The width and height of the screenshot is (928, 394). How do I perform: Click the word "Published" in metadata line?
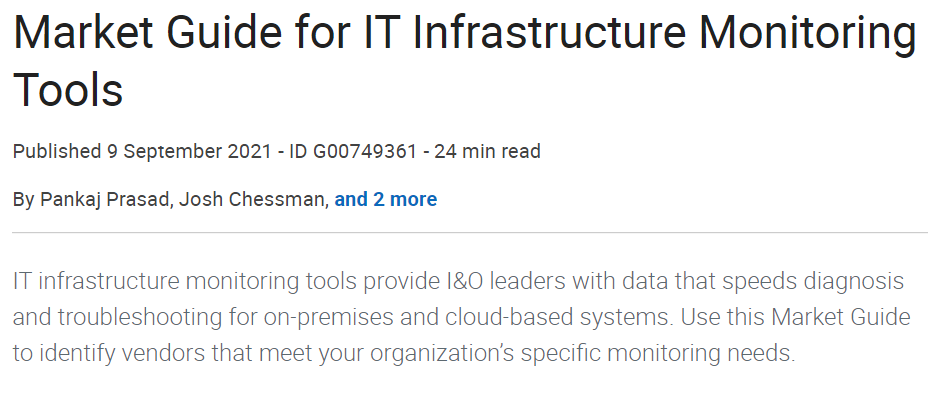coord(57,151)
